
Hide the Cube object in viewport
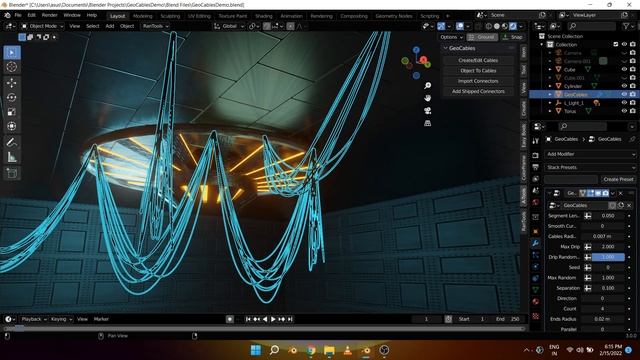click(624, 69)
